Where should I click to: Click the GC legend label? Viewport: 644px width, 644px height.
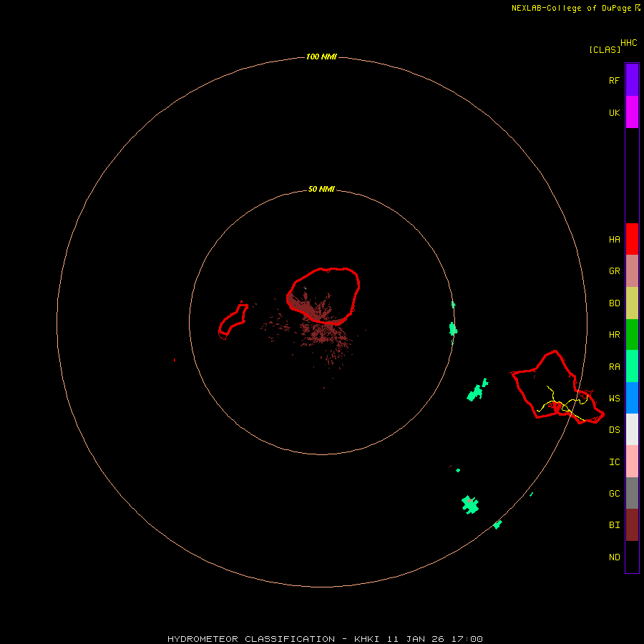coord(614,494)
